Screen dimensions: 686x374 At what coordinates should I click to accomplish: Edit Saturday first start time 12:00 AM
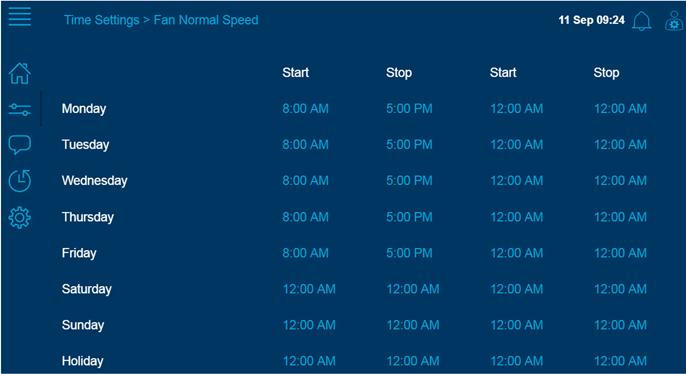pyautogui.click(x=309, y=289)
